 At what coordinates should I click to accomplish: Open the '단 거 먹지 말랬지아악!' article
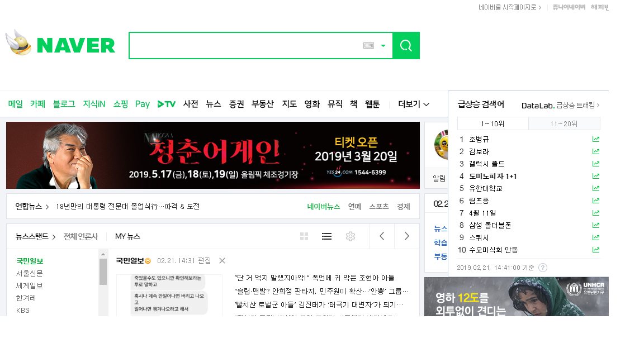tap(314, 278)
